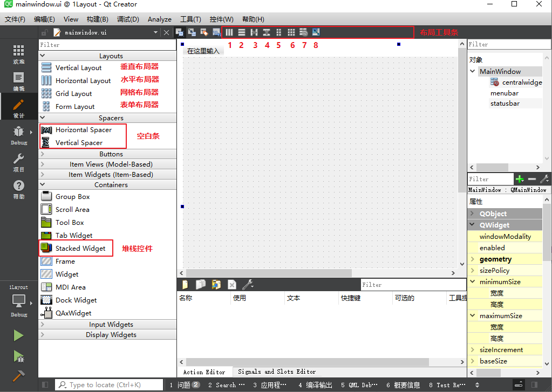Click the Type to locate search field

click(x=108, y=385)
